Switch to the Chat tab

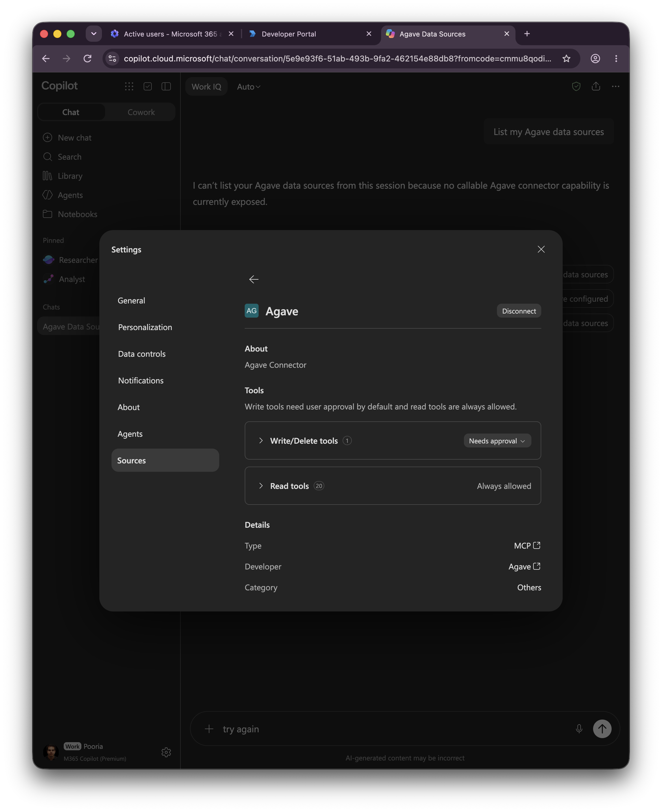tap(71, 112)
